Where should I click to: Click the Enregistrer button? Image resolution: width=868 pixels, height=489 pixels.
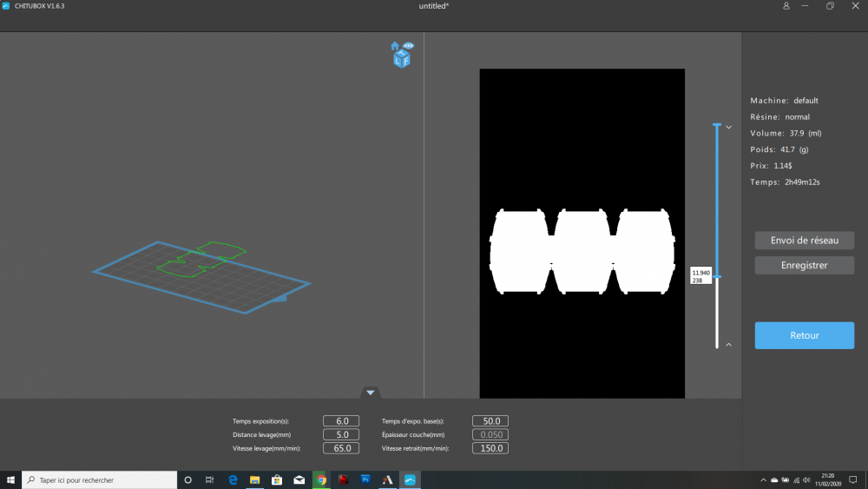(x=805, y=265)
